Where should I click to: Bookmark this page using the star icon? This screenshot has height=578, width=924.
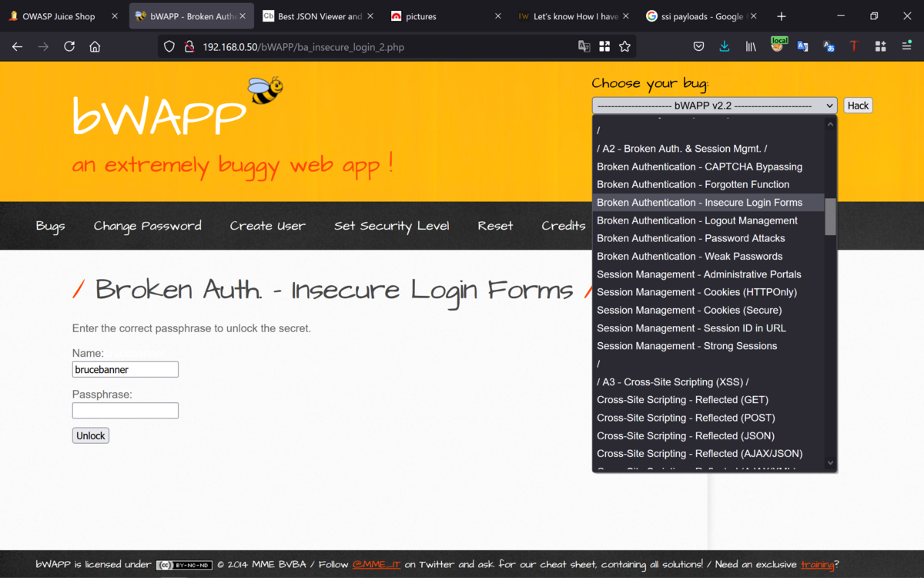click(625, 46)
